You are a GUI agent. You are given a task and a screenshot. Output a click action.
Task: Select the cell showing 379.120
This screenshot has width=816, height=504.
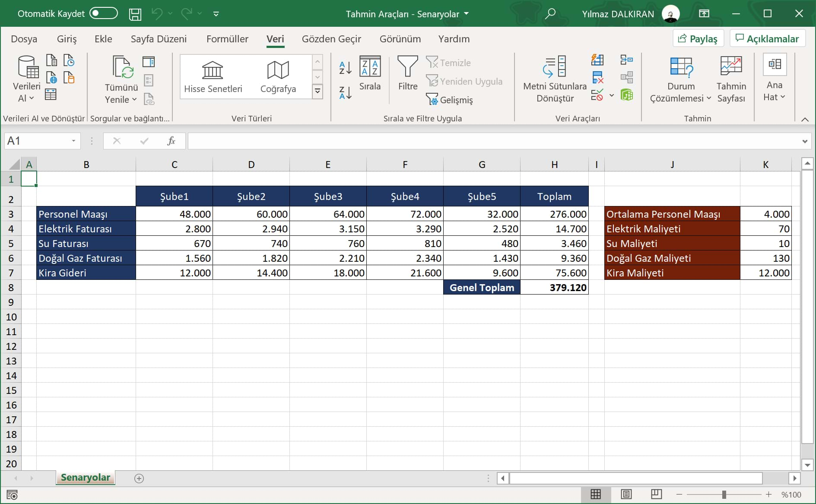554,288
